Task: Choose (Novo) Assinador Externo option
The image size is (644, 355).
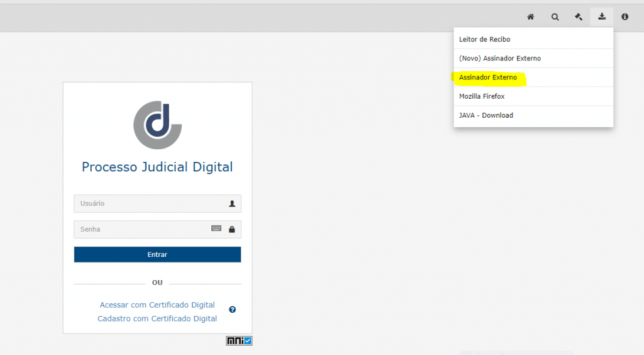Action: (x=533, y=59)
